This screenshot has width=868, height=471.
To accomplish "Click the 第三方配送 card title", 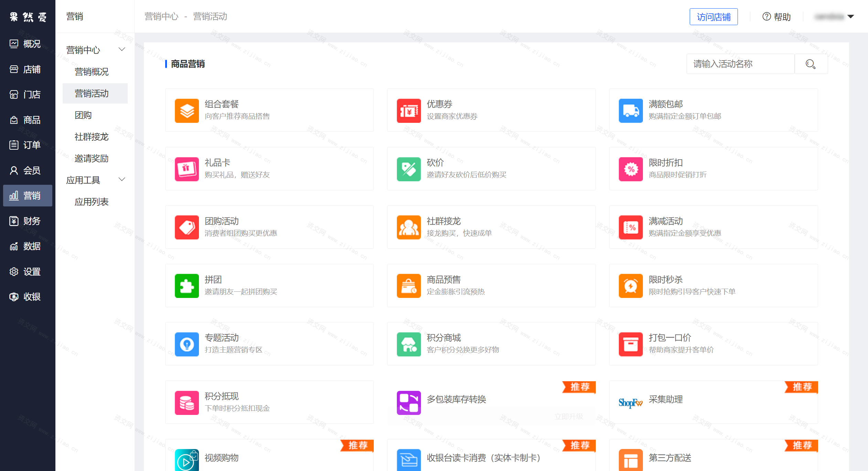I will pos(670,458).
